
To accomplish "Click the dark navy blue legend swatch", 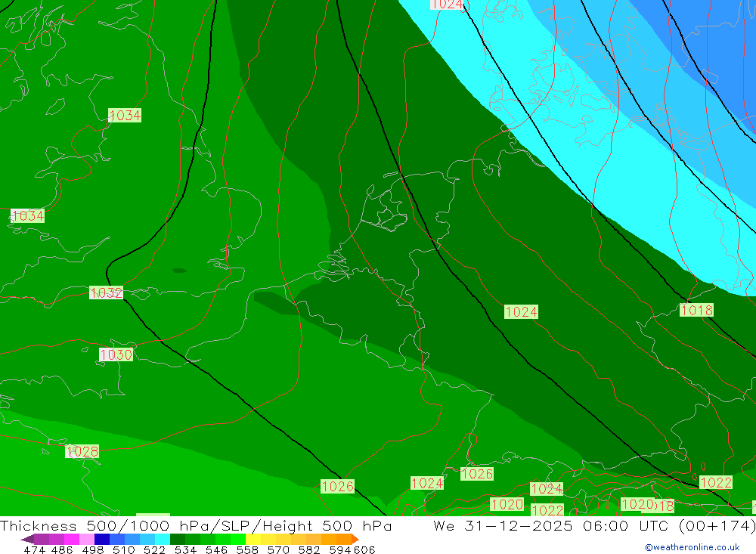I will point(102,539).
